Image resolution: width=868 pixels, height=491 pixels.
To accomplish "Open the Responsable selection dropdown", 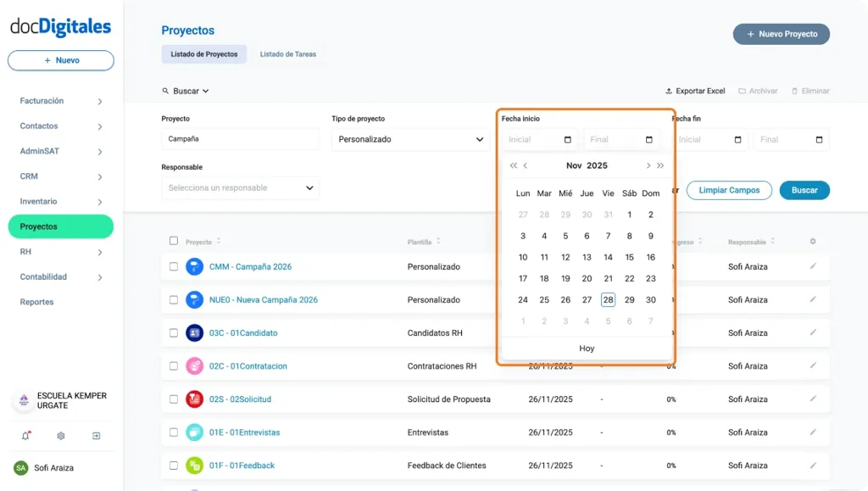I will 240,187.
